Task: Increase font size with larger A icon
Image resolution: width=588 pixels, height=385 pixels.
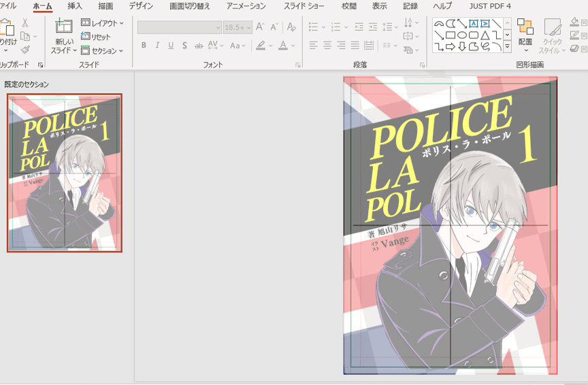Action: point(260,27)
